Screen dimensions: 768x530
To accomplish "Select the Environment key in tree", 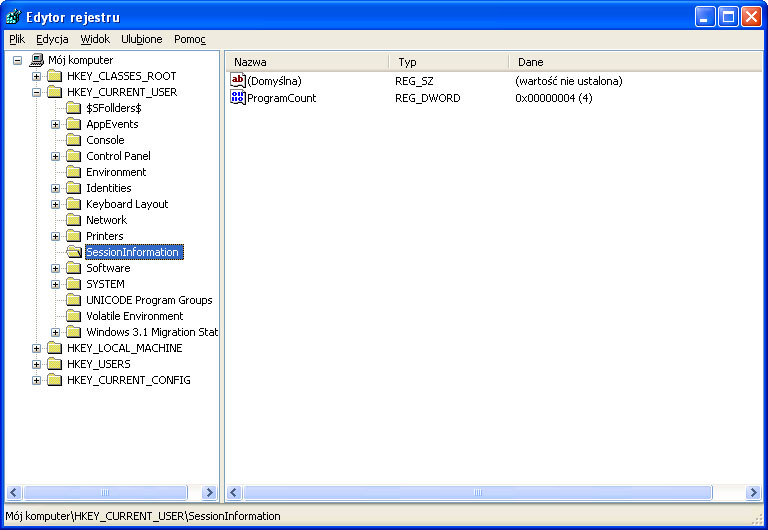I will [116, 172].
